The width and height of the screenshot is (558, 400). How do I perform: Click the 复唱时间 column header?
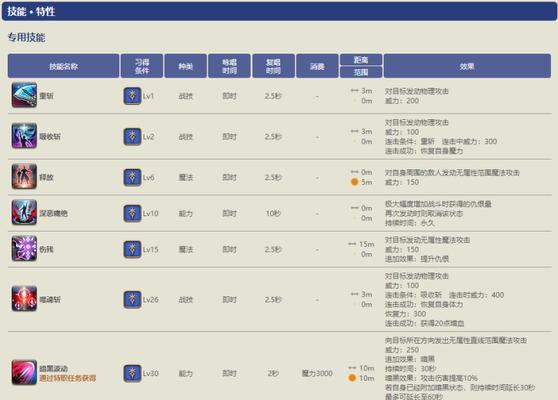point(273,66)
